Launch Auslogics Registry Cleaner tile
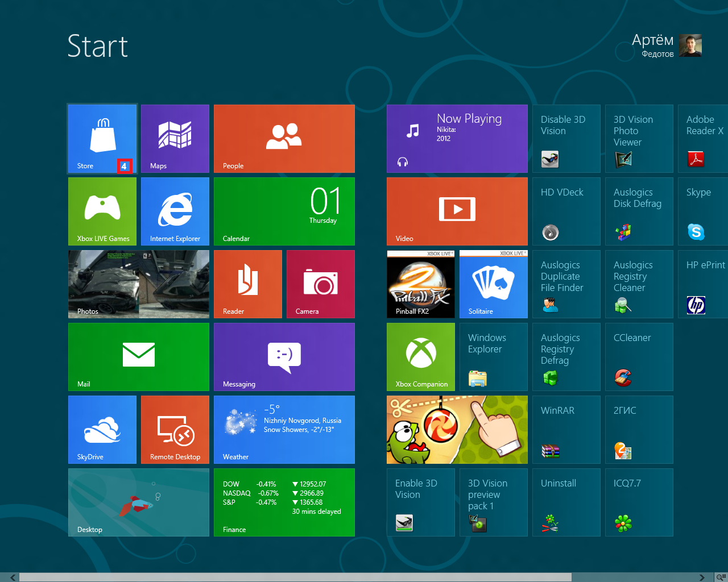Viewport: 728px width, 582px height. coord(639,284)
